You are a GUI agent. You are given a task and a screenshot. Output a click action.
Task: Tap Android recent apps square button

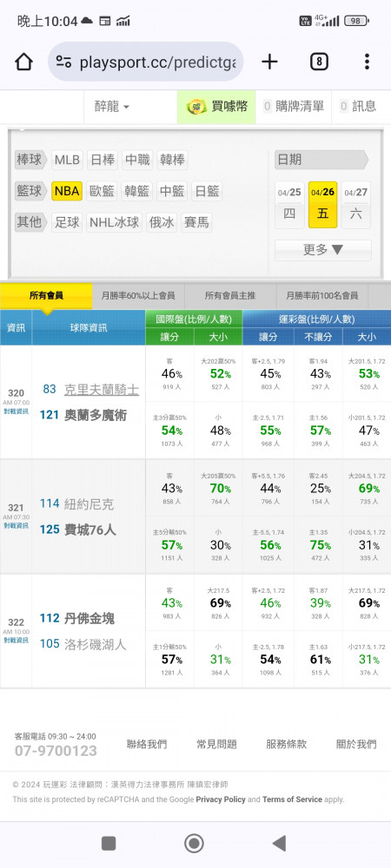coord(109,844)
